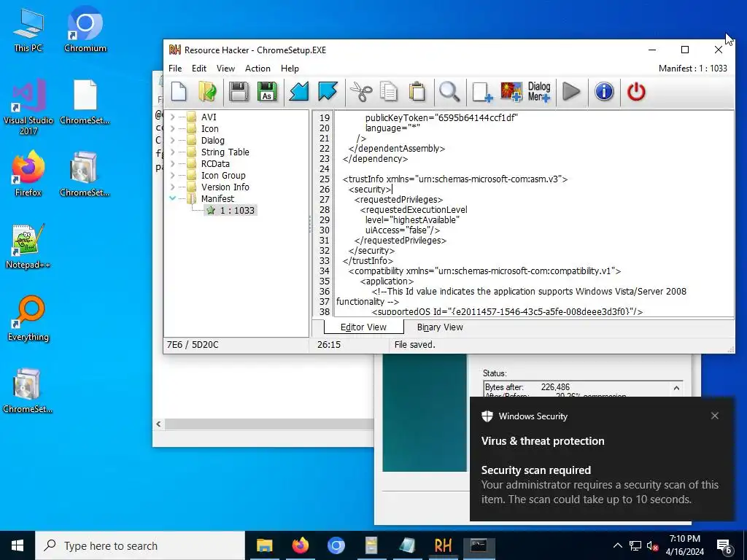Select the Version Info folder label
Screen dimensions: 747x560
[225, 187]
